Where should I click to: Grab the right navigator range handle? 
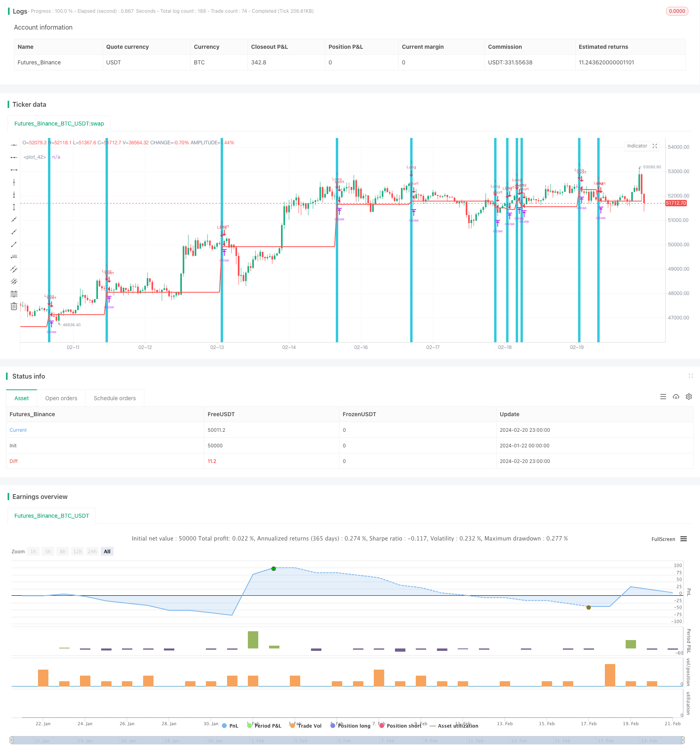click(x=683, y=740)
